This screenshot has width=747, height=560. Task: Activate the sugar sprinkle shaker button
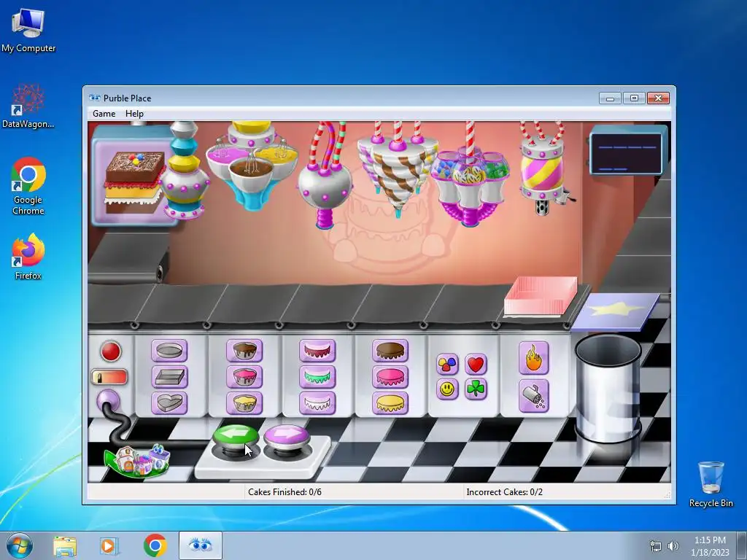click(x=533, y=396)
